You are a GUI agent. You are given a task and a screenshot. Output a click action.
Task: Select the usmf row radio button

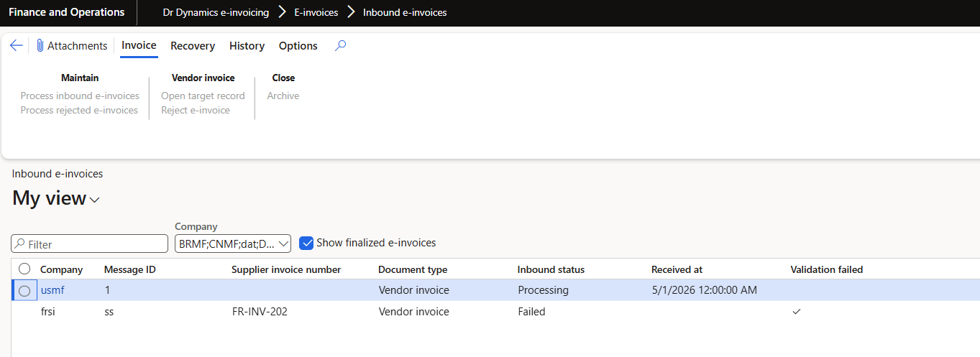24,290
